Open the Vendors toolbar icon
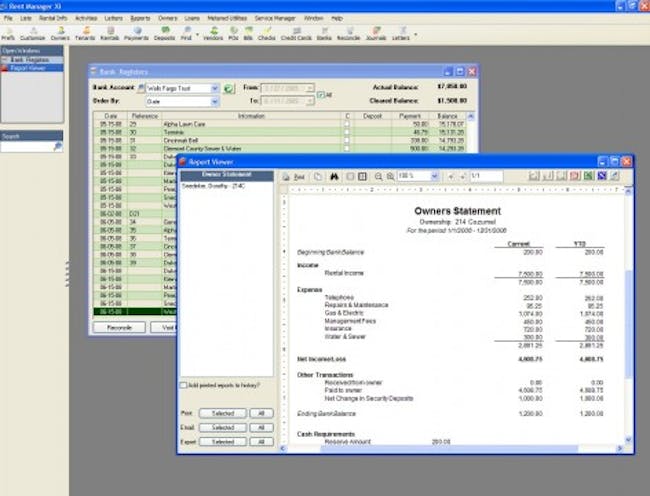The image size is (650, 496). pyautogui.click(x=213, y=34)
